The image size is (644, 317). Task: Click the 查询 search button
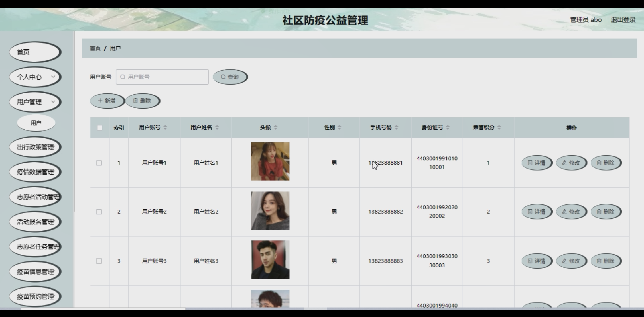click(230, 77)
